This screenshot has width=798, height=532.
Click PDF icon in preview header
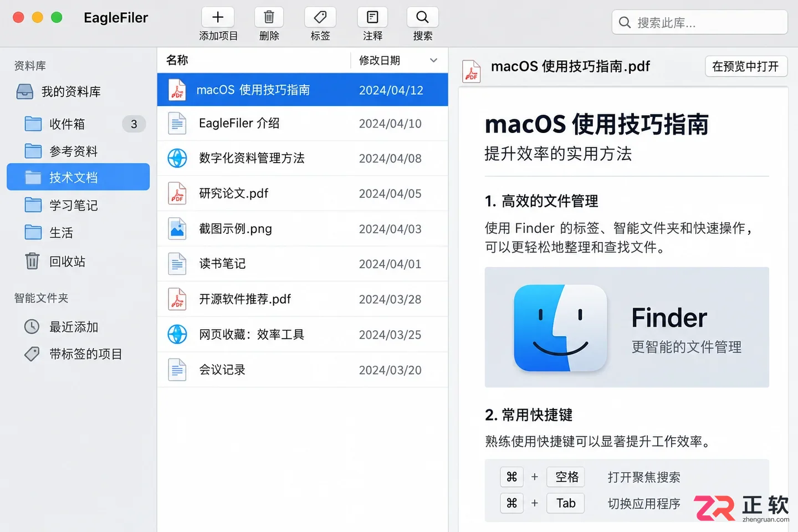pyautogui.click(x=472, y=71)
